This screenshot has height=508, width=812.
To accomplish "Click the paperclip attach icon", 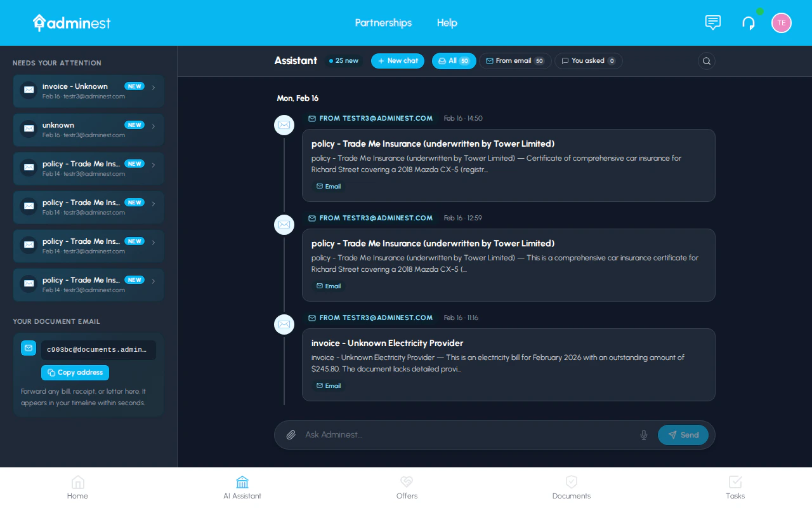I will (x=291, y=435).
